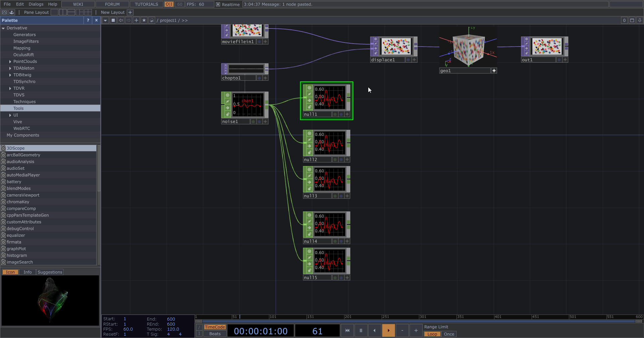Set range limit to Once
The image size is (644, 338).
click(449, 334)
